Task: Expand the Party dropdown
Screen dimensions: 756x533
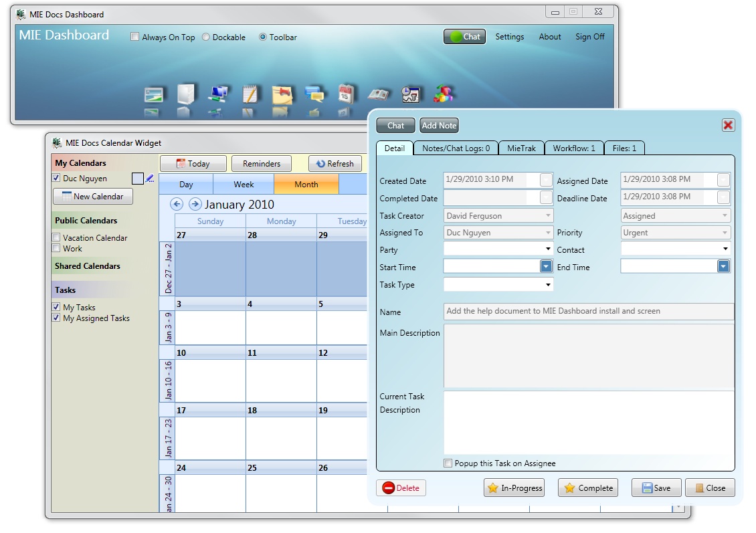Action: pos(548,249)
